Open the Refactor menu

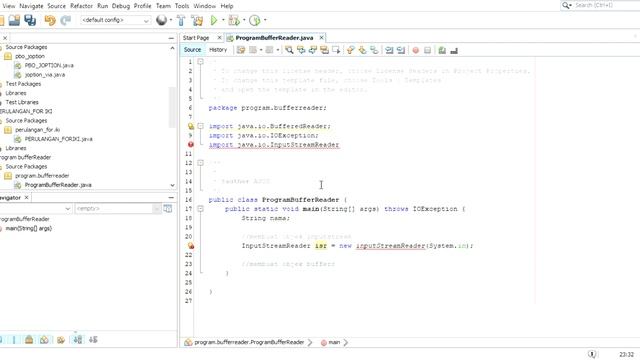point(81,6)
